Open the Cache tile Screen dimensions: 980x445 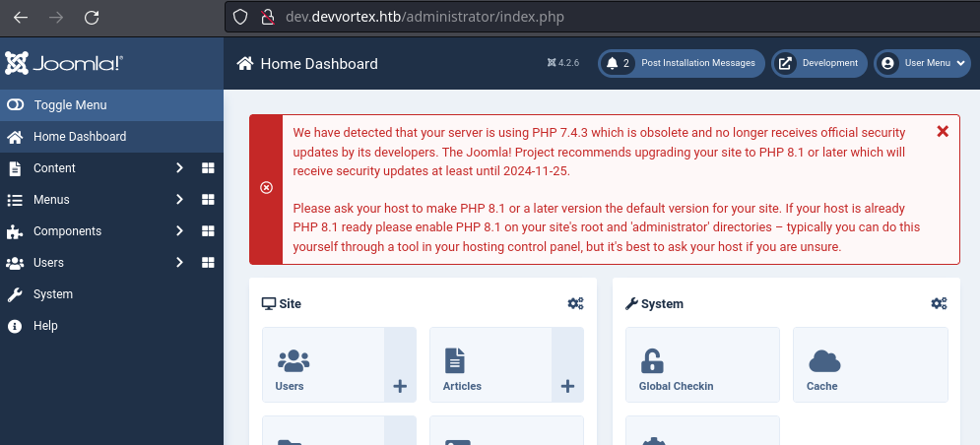pyautogui.click(x=871, y=365)
